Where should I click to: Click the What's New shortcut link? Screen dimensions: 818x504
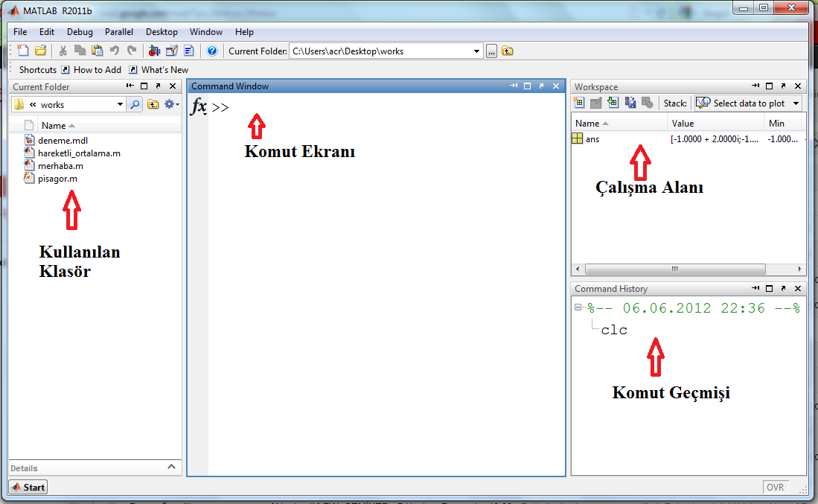(159, 70)
